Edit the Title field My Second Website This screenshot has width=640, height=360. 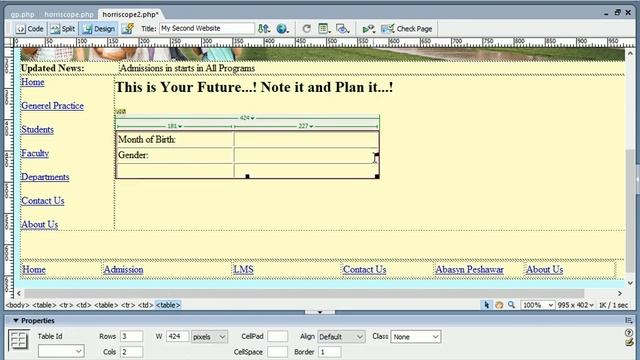[207, 28]
